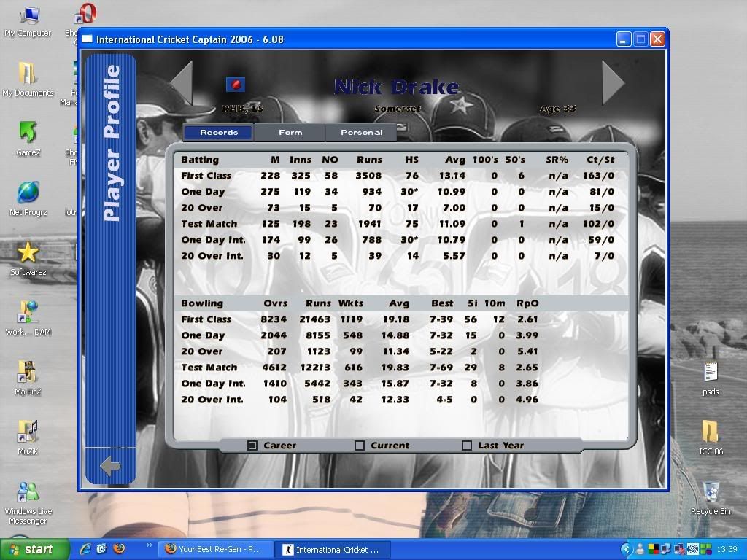Expand the quick launch overflow chevron
Screen dimensions: 747x560
pyautogui.click(x=149, y=545)
